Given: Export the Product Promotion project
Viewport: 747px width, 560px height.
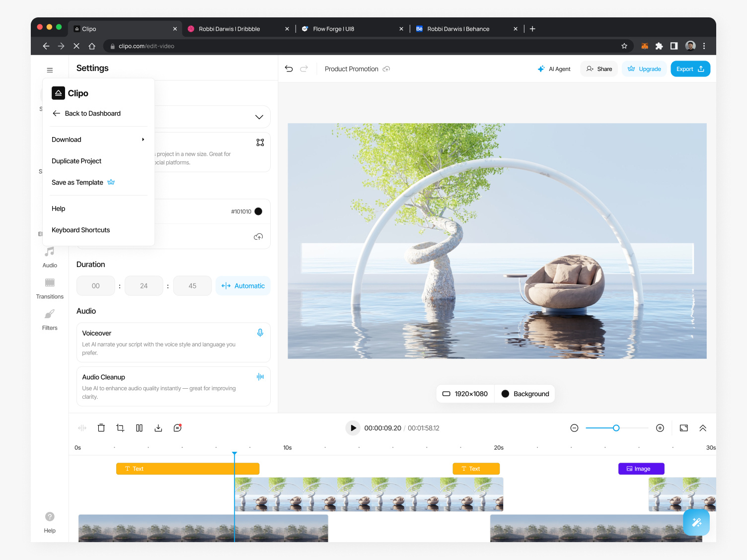Looking at the screenshot, I should 690,69.
